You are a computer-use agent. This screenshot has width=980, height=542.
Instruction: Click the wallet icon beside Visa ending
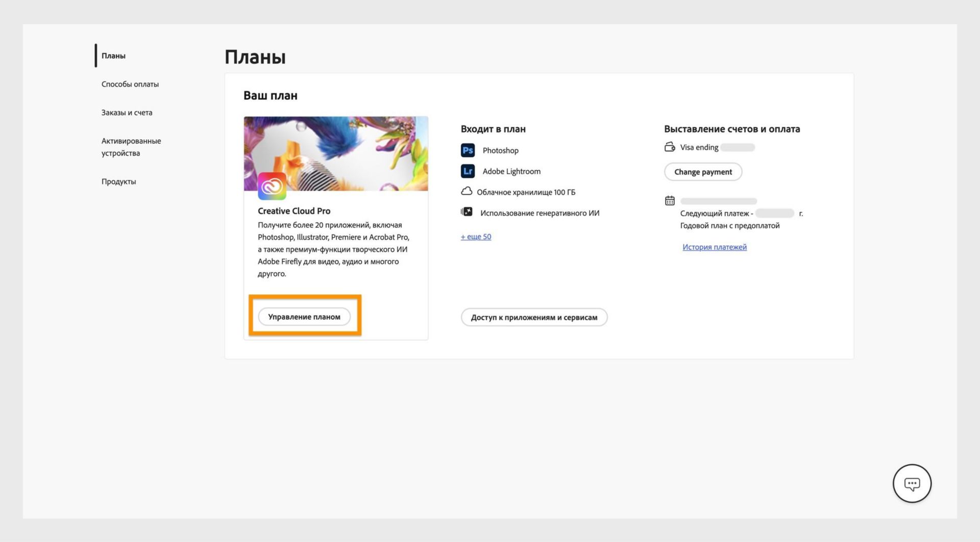[x=670, y=147]
